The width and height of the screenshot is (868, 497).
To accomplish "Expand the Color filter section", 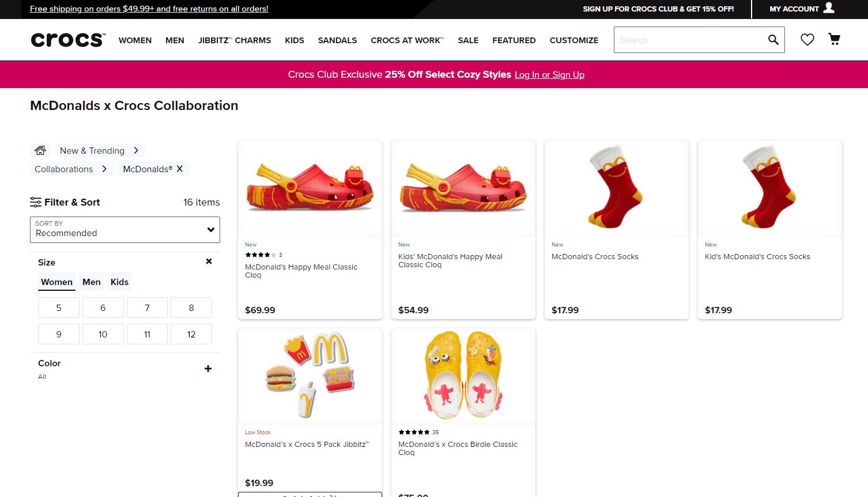I will pos(207,368).
